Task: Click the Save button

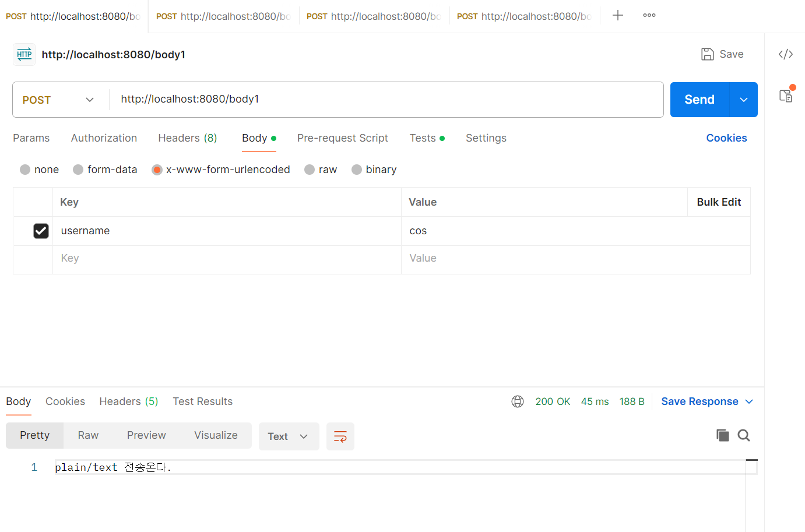Action: coord(722,54)
